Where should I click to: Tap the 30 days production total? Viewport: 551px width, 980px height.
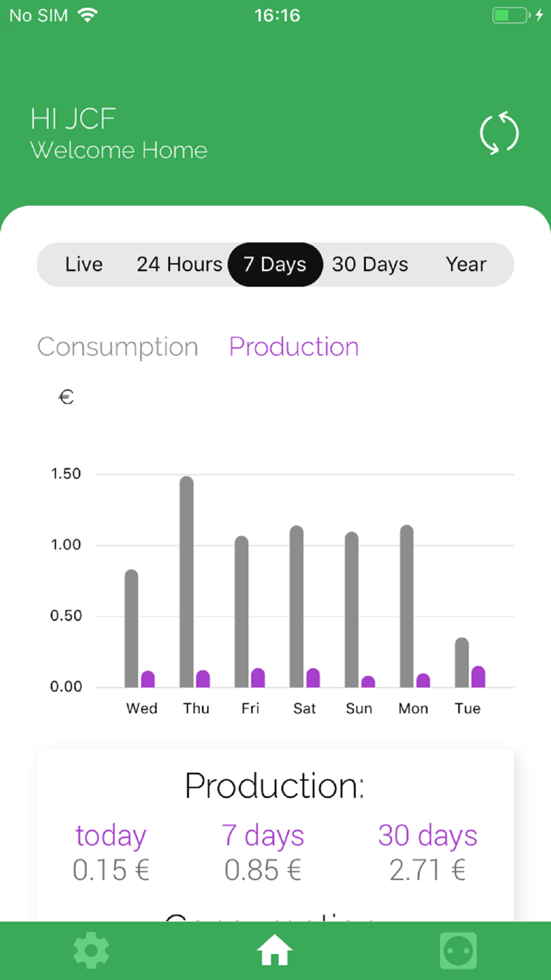pyautogui.click(x=427, y=870)
